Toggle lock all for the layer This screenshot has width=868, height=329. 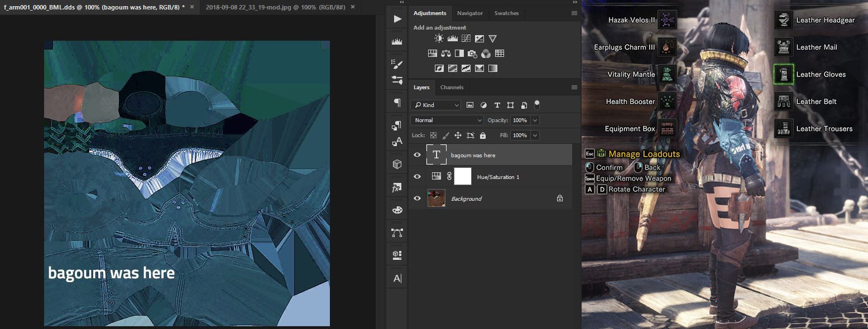[483, 136]
